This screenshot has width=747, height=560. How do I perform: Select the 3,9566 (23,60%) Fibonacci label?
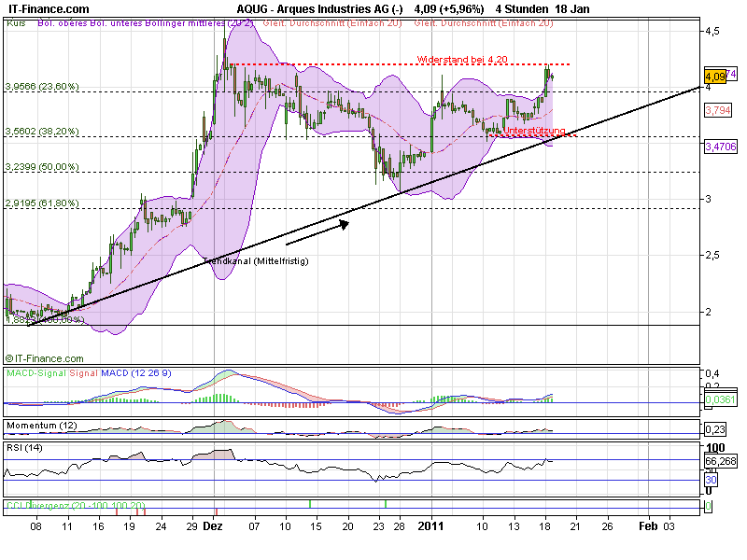tap(42, 87)
